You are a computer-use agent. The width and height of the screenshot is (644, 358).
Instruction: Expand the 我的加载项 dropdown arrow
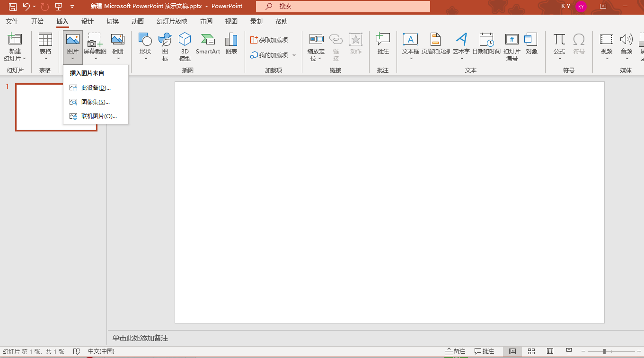tap(294, 55)
